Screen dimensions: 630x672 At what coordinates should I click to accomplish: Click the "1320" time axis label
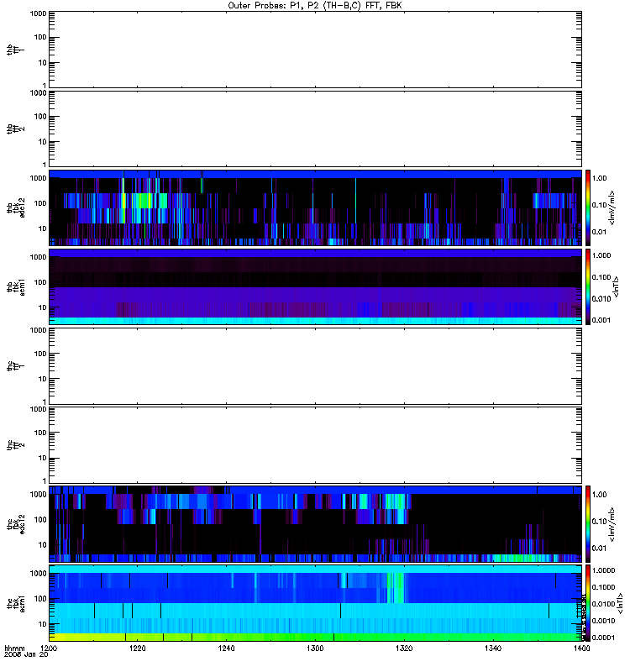click(404, 648)
